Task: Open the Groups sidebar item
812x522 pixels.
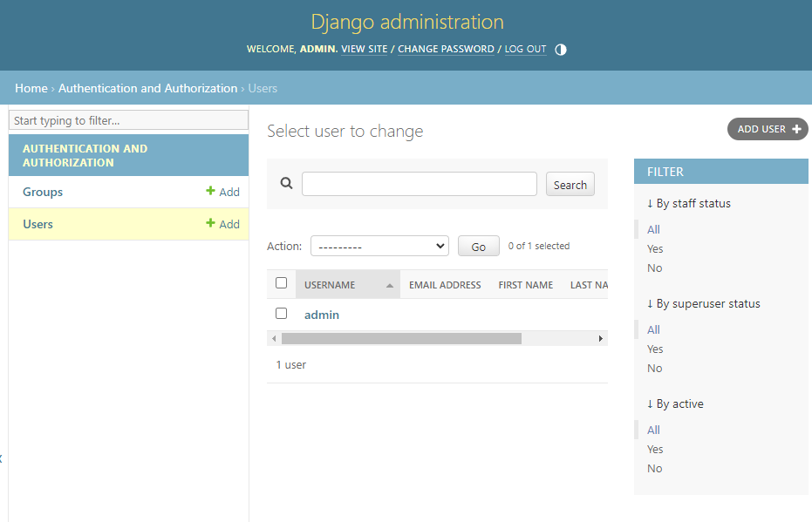Action: pyautogui.click(x=43, y=192)
